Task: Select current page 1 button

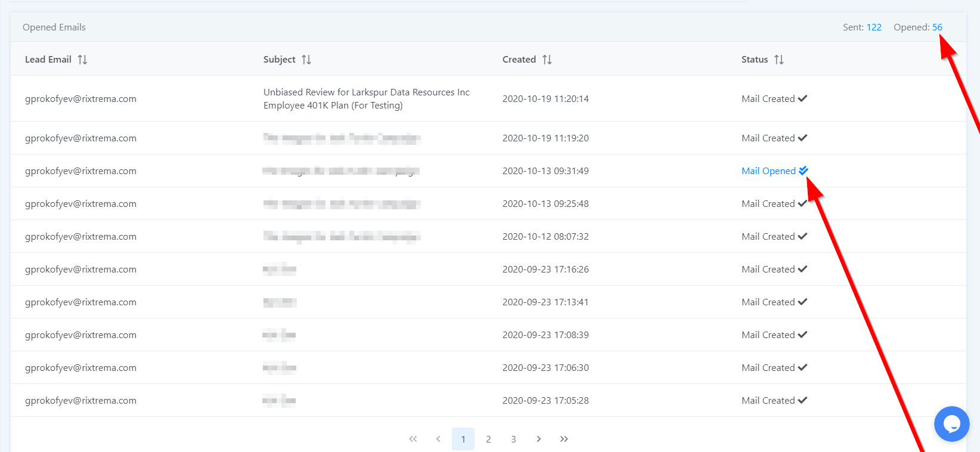Action: (x=463, y=439)
